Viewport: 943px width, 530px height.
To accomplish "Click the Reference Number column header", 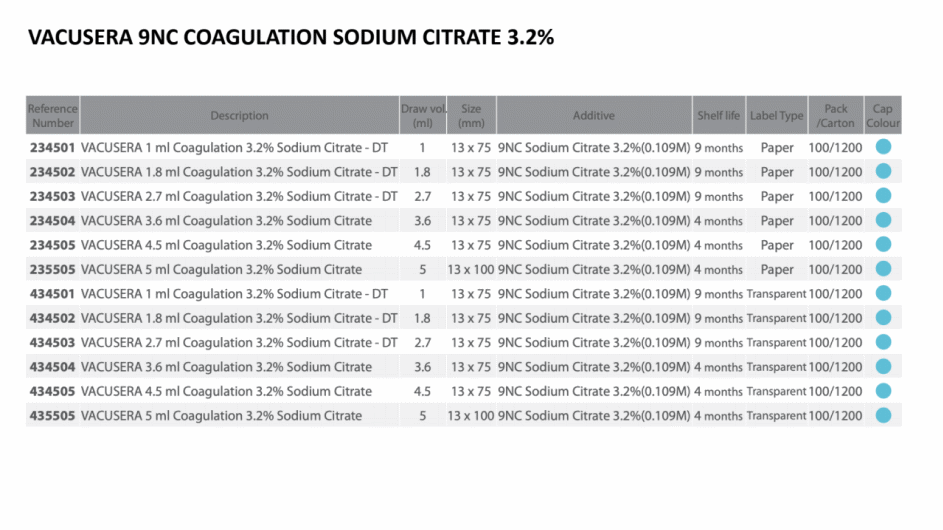I will [x=52, y=116].
